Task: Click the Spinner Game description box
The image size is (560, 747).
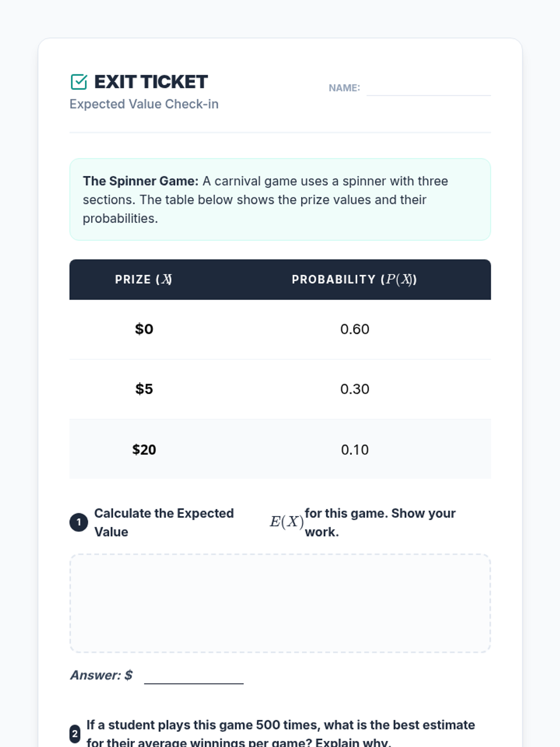Action: (280, 199)
